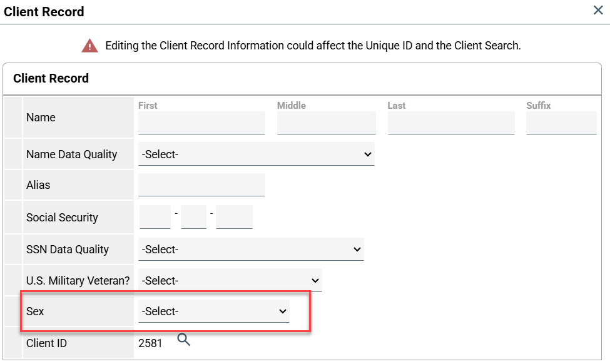The image size is (610, 364).
Task: Click the Suffix input field
Action: tap(561, 123)
